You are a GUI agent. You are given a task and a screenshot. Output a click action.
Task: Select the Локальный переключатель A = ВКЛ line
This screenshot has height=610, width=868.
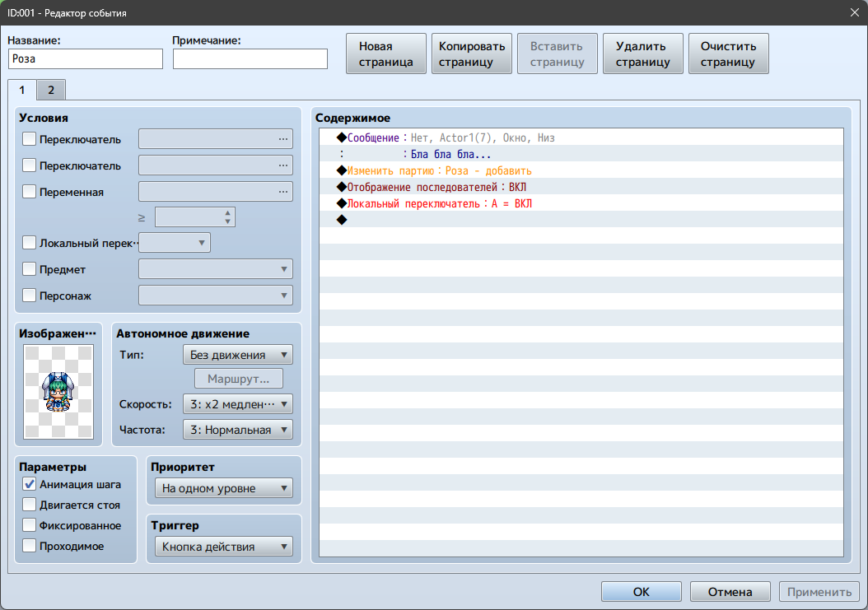click(x=581, y=203)
